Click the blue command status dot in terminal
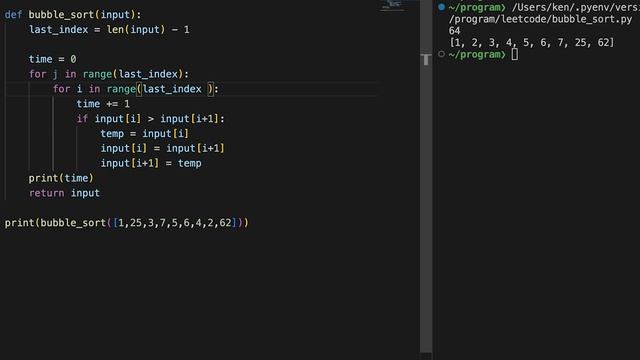 click(442, 7)
